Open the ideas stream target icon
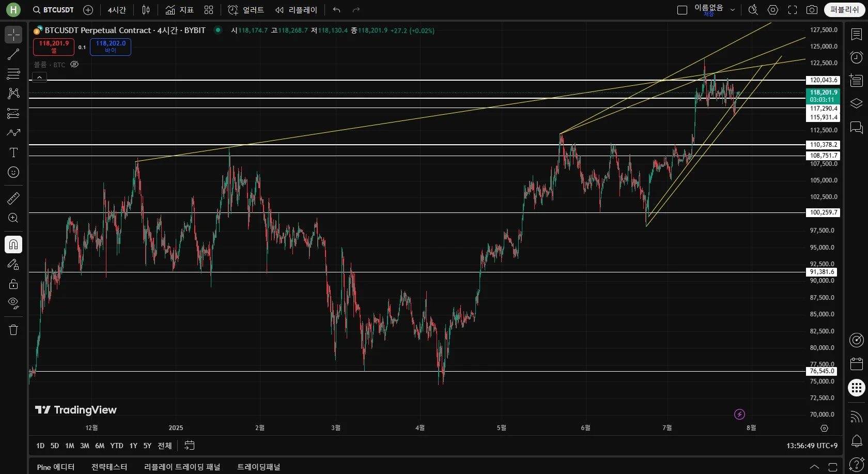Viewport: 868px width, 474px height. pos(857,340)
